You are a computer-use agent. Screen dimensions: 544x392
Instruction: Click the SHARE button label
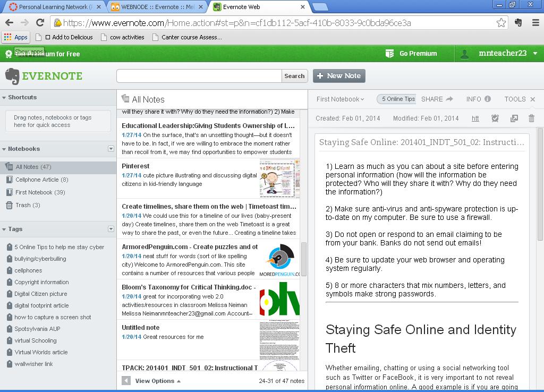(432, 99)
